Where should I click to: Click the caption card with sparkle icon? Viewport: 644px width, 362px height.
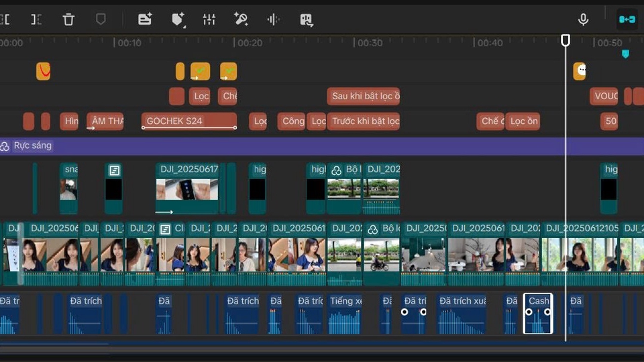tap(145, 19)
